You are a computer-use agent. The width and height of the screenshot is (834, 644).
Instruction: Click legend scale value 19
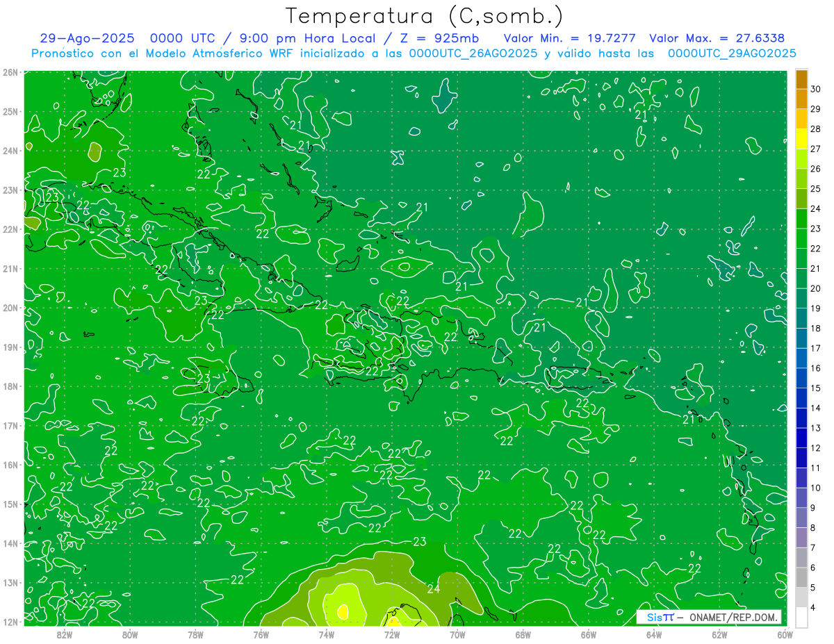[x=815, y=308]
